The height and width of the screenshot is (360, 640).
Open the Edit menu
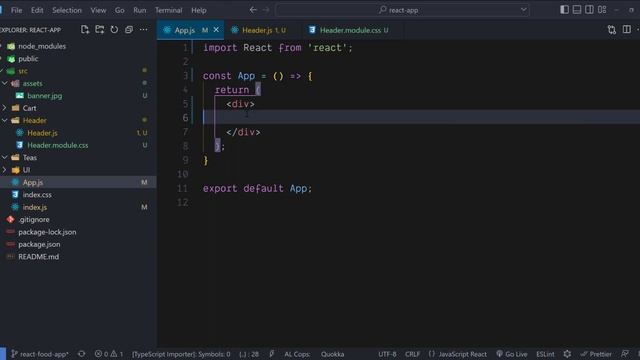click(x=37, y=10)
